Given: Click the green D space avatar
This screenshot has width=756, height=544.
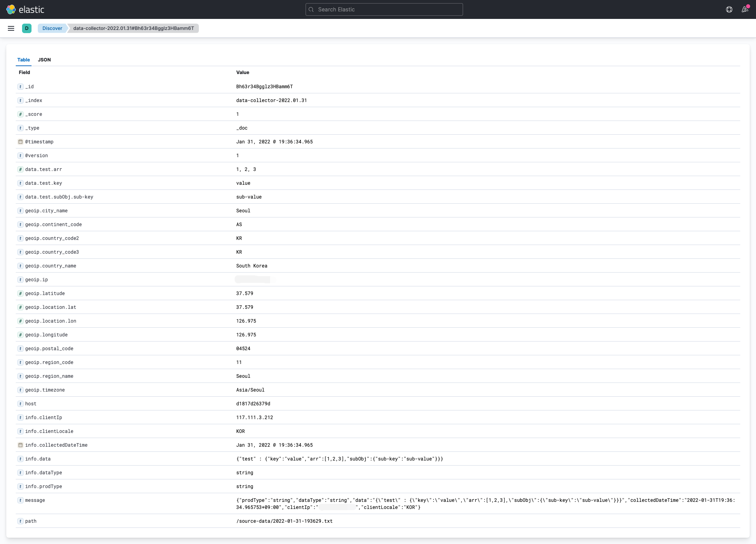Looking at the screenshot, I should point(27,28).
